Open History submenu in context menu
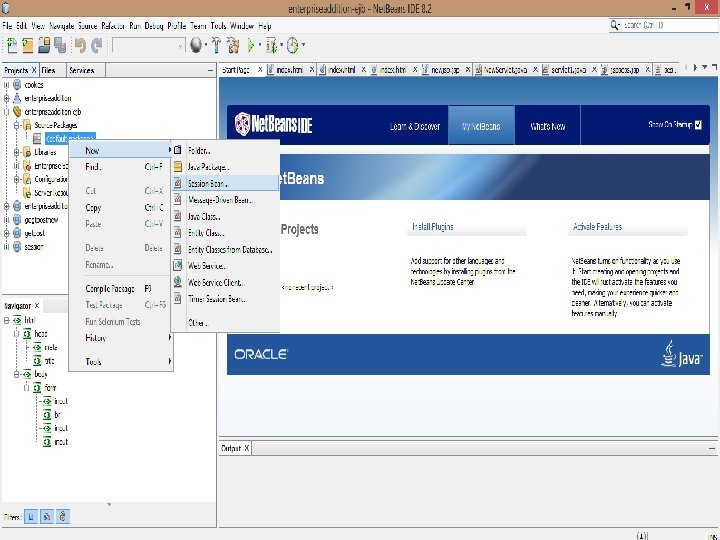 point(121,338)
